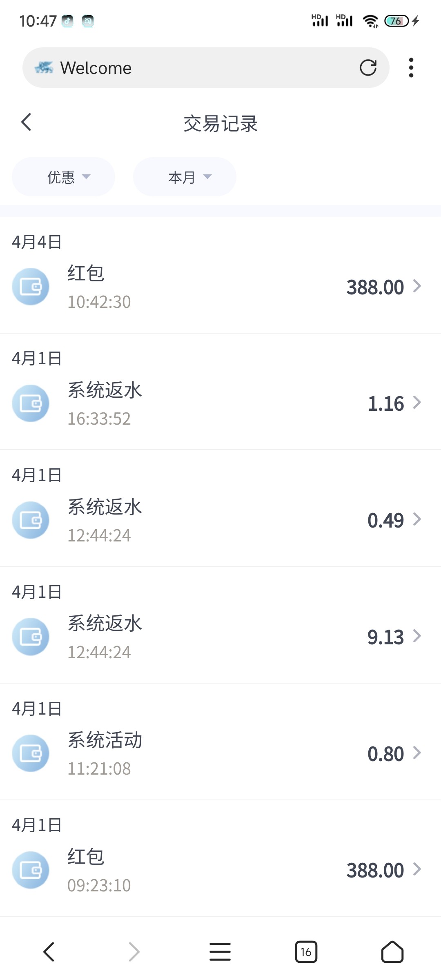The width and height of the screenshot is (441, 980).
Task: Tap the browser bottom back arrow
Action: (x=49, y=952)
